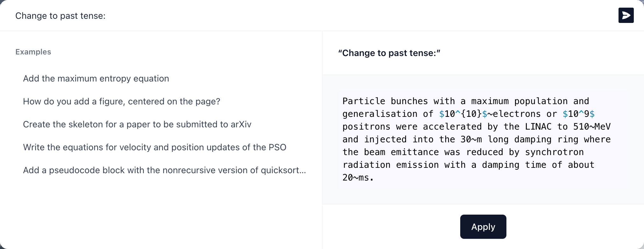Screen dimensions: 644x249
Task: Click the word 'synchrotron' in the result
Action: click(555, 152)
